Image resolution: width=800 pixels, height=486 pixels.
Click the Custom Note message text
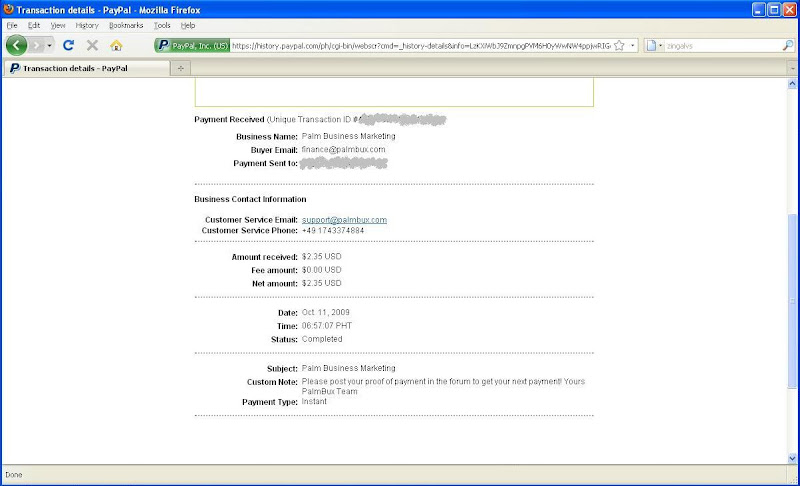pyautogui.click(x=443, y=386)
